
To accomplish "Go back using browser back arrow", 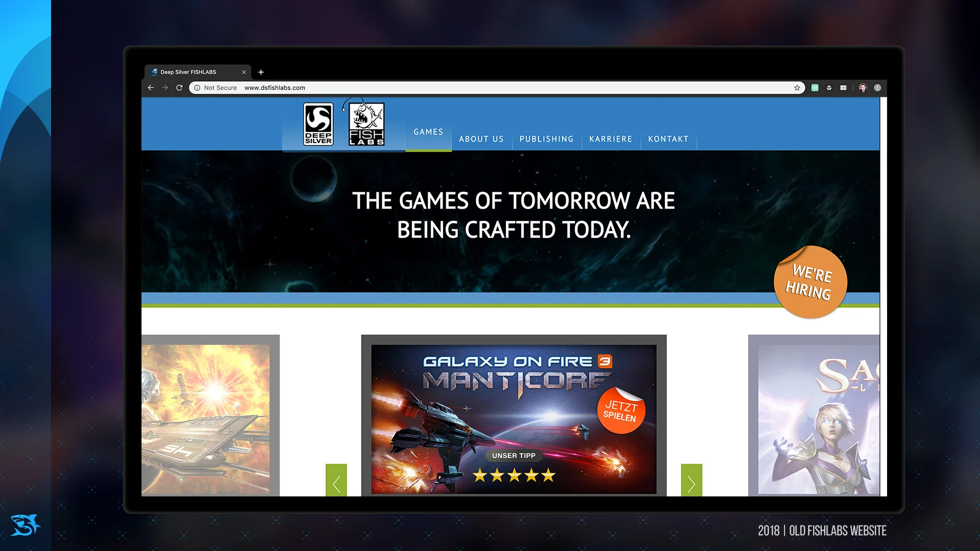I will tap(151, 88).
